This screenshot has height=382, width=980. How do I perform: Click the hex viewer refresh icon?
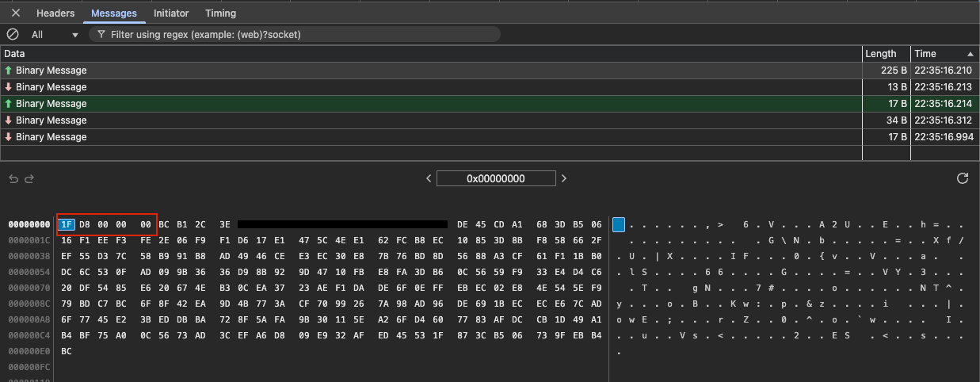[x=963, y=178]
